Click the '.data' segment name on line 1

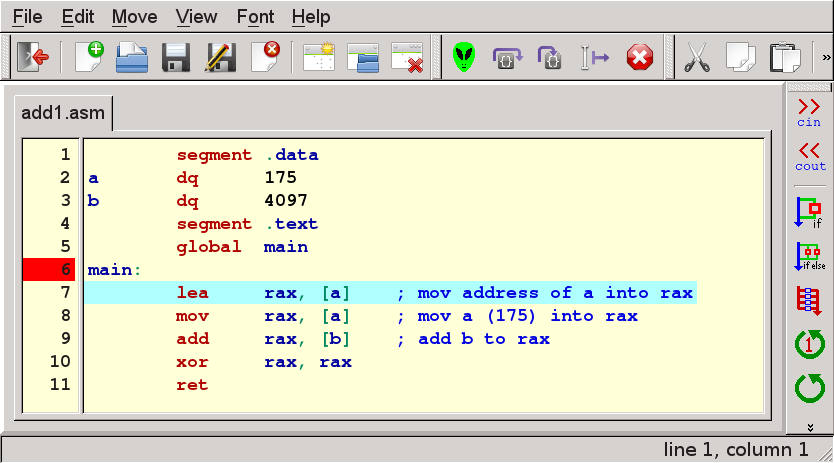(x=292, y=155)
